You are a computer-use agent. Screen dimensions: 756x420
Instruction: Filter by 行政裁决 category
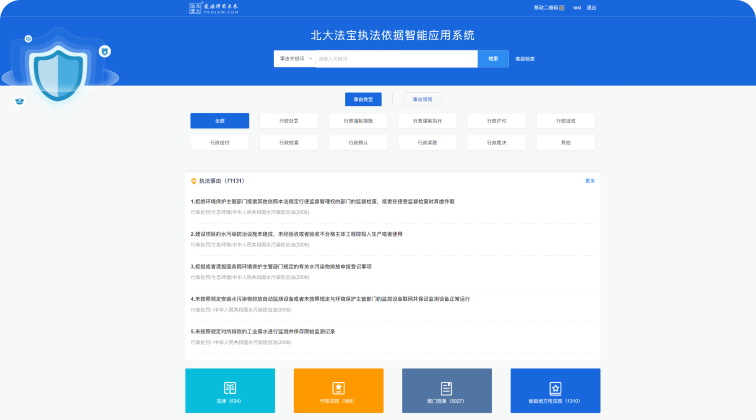(497, 143)
